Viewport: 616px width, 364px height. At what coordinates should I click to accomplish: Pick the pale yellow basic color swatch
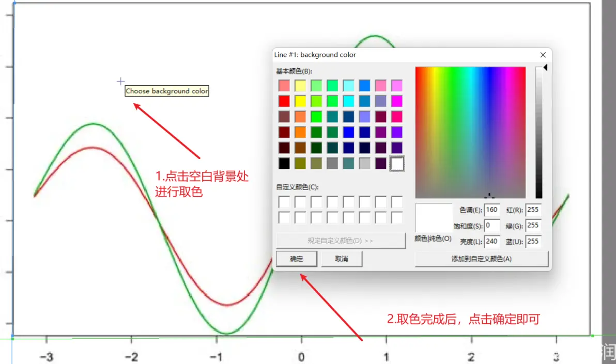tap(300, 85)
